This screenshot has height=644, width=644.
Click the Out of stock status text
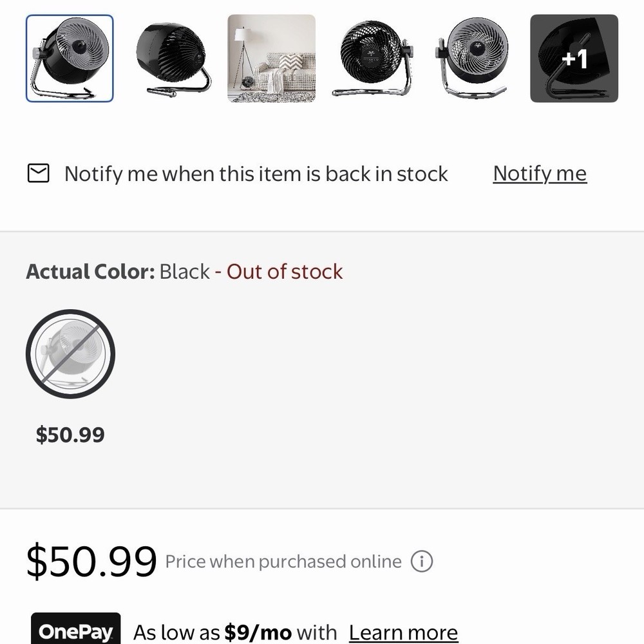click(283, 271)
